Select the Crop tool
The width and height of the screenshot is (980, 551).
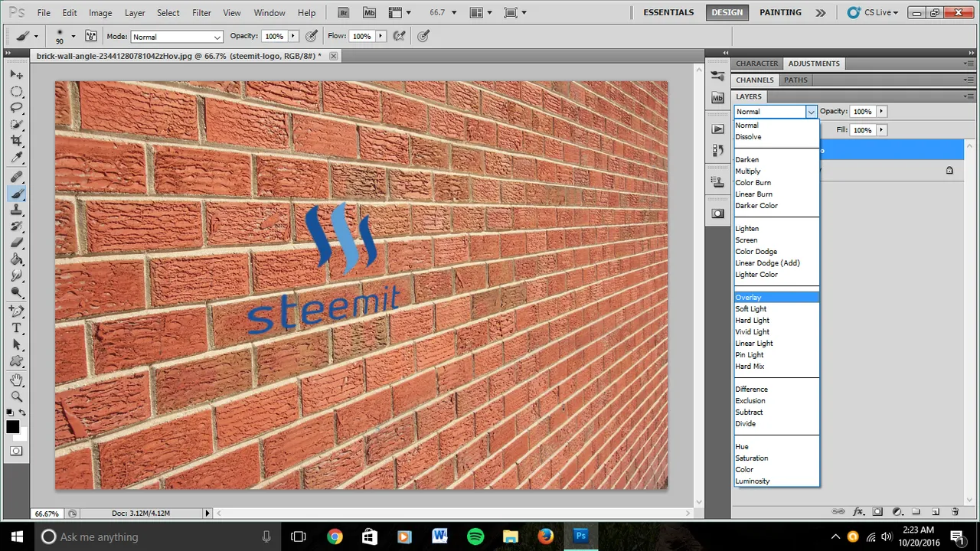pos(17,141)
